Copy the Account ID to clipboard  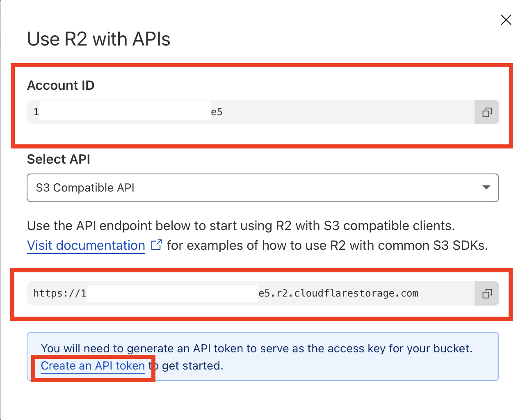click(x=487, y=112)
